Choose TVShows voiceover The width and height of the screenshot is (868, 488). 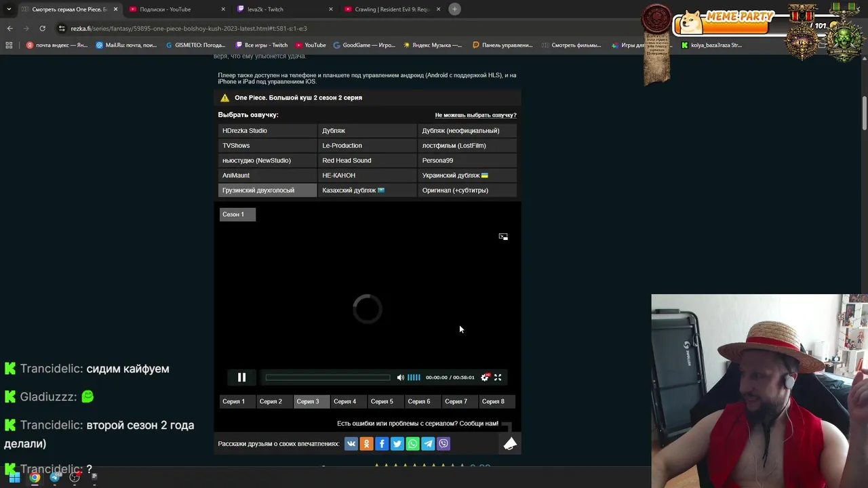[x=267, y=145]
